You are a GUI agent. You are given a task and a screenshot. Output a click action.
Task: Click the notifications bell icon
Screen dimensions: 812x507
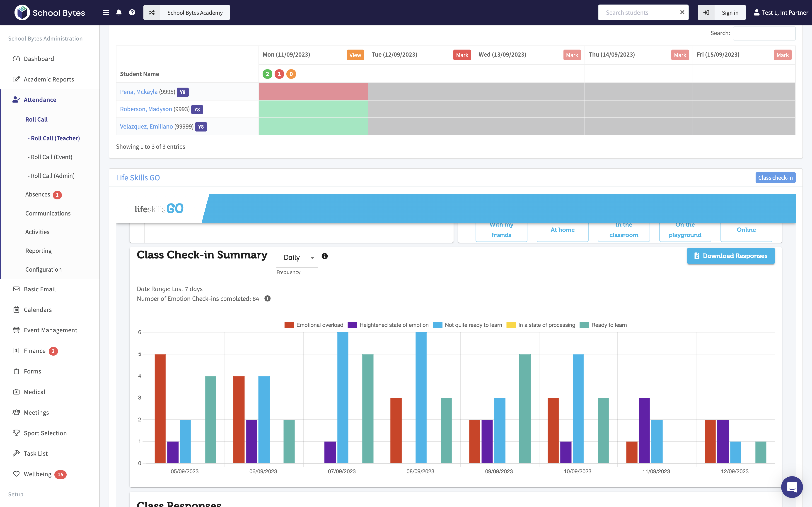(x=119, y=12)
